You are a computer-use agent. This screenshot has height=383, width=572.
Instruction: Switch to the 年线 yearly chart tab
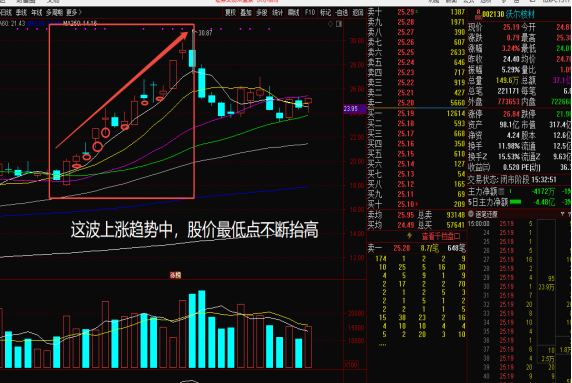(x=36, y=13)
